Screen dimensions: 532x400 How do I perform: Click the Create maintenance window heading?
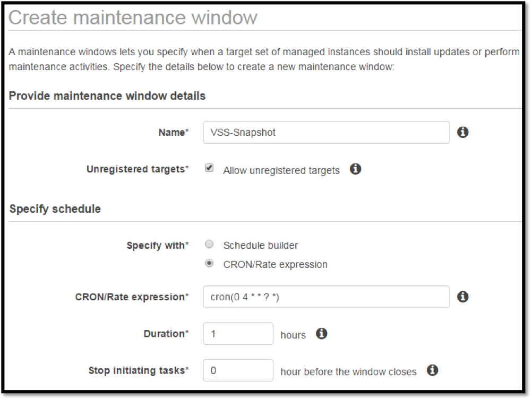click(133, 18)
